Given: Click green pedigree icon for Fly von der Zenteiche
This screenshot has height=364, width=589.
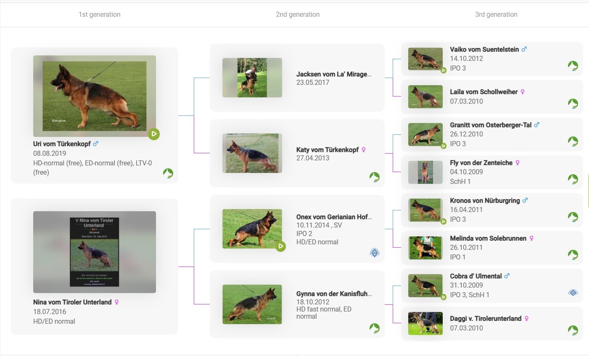Looking at the screenshot, I should pyautogui.click(x=573, y=179).
